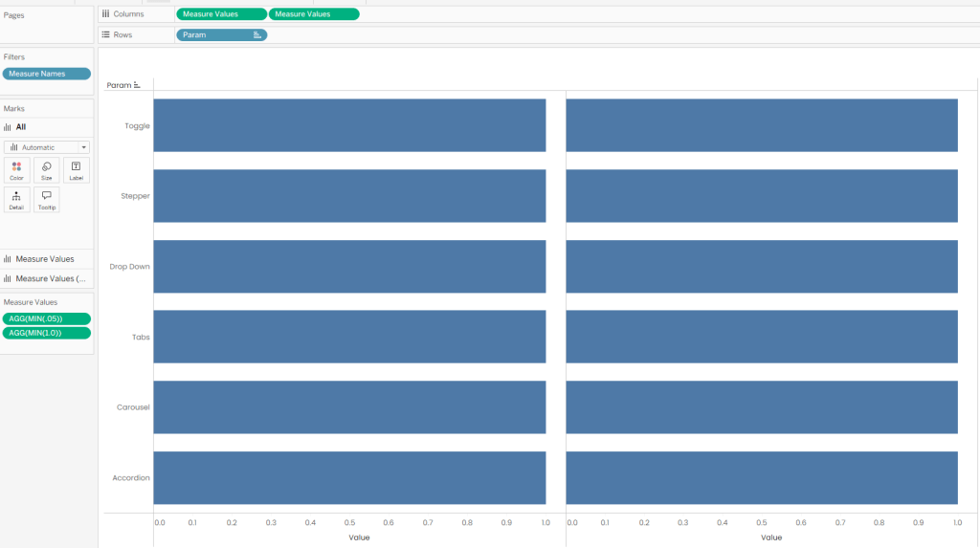Expand the Measure Values marks card
The width and height of the screenshot is (980, 548).
[x=47, y=258]
